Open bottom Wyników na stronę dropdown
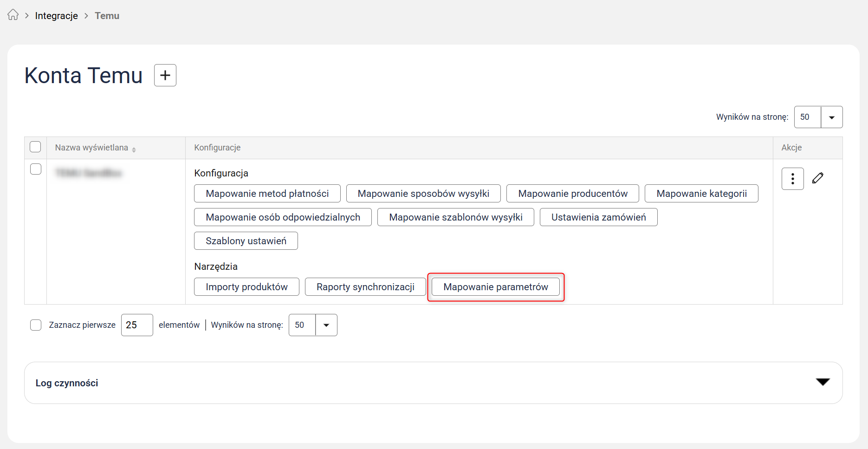 326,325
